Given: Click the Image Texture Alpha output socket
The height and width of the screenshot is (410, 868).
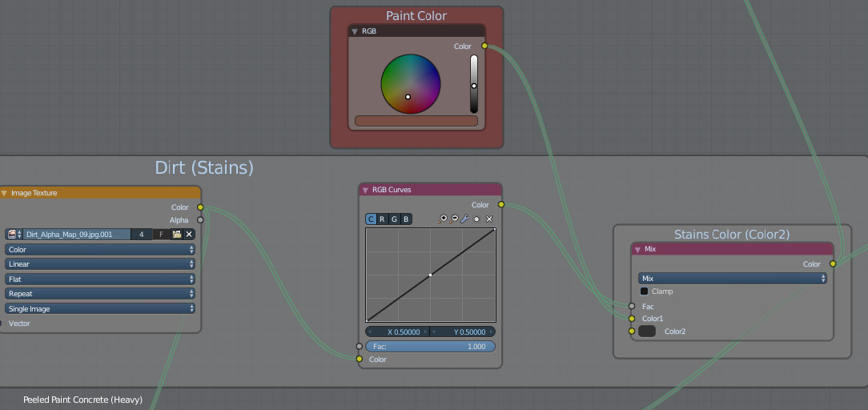Looking at the screenshot, I should coord(200,219).
